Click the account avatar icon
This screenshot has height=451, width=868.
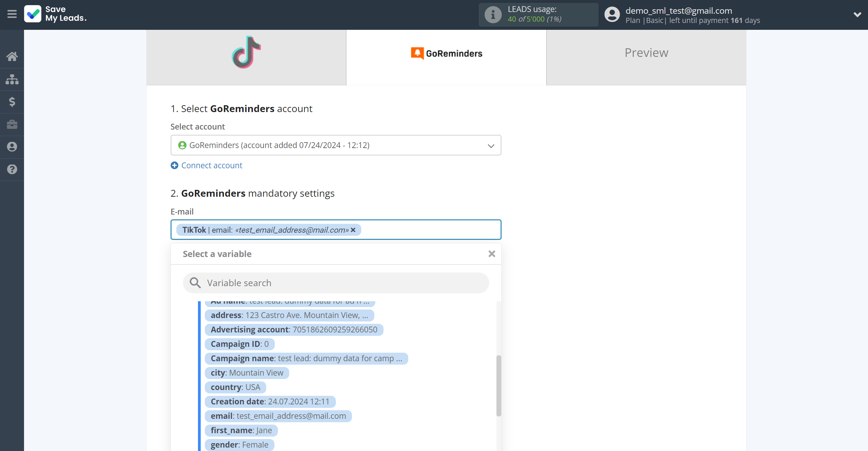coord(612,15)
